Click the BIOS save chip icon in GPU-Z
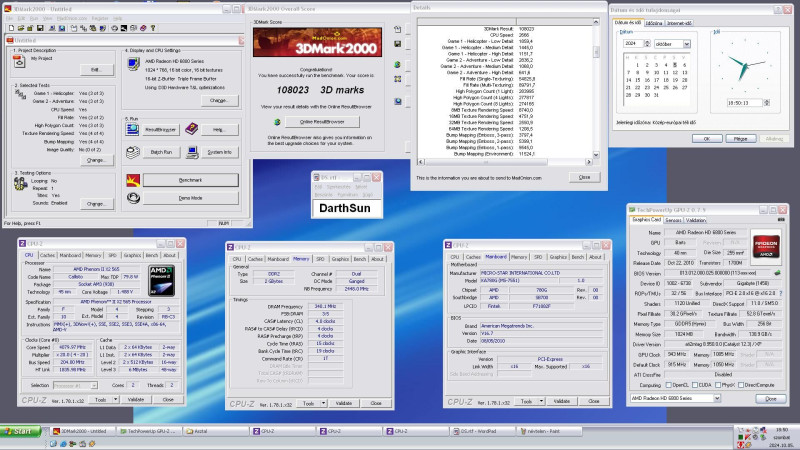The height and width of the screenshot is (450, 800). tap(778, 273)
